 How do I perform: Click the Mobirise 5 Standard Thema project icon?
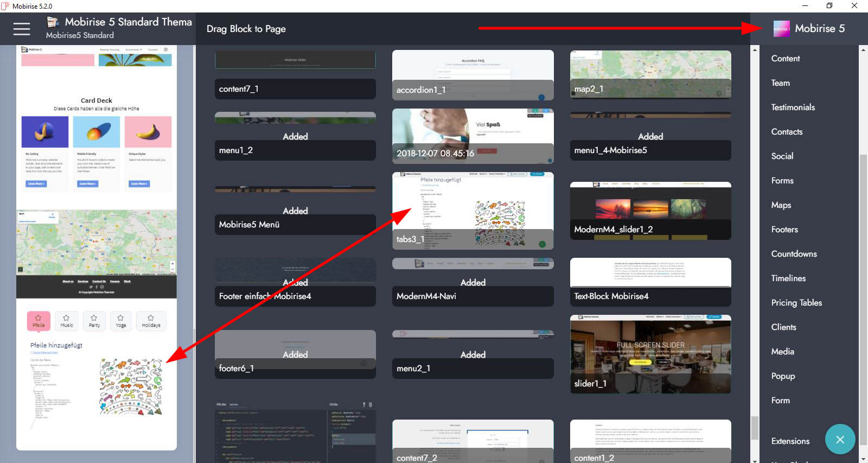(53, 22)
